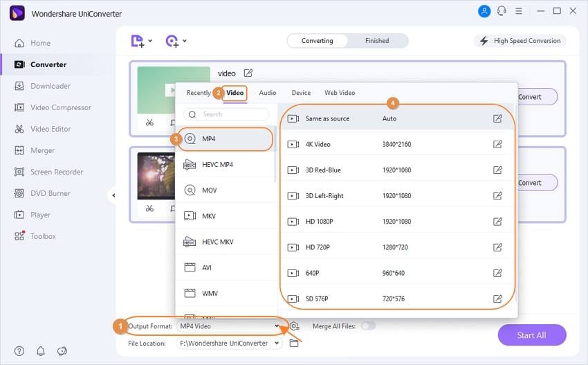Open the Downloader section
The image size is (588, 365).
42,86
